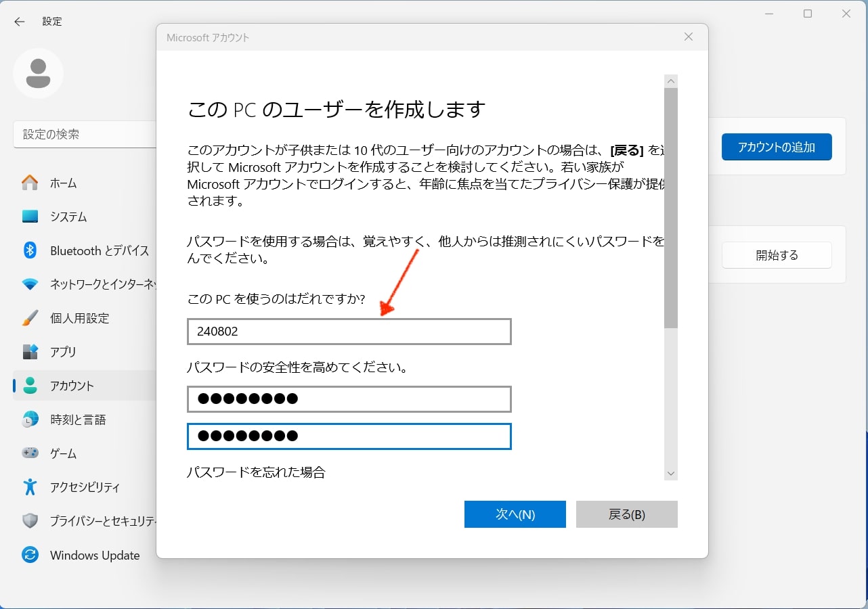Click the dialog scrollbar up arrow

pyautogui.click(x=671, y=81)
